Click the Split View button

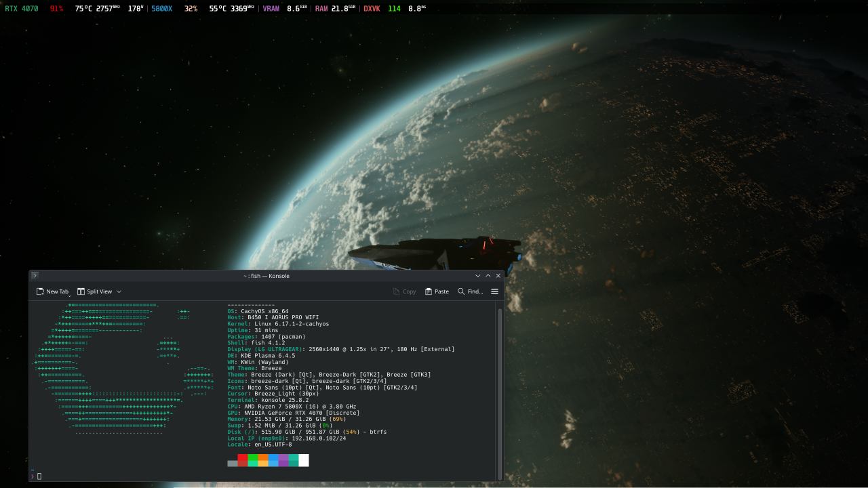point(95,291)
